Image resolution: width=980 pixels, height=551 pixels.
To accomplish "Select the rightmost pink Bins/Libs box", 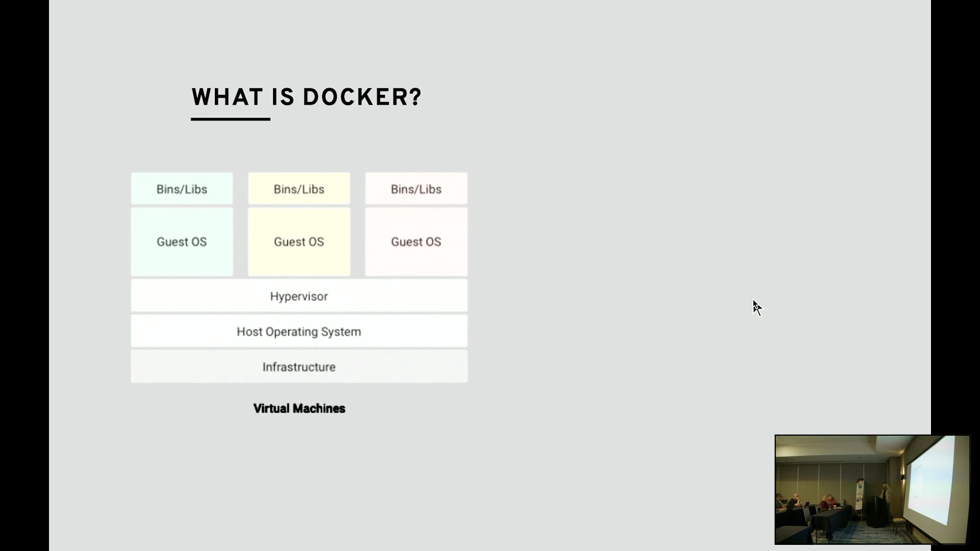I will 416,189.
